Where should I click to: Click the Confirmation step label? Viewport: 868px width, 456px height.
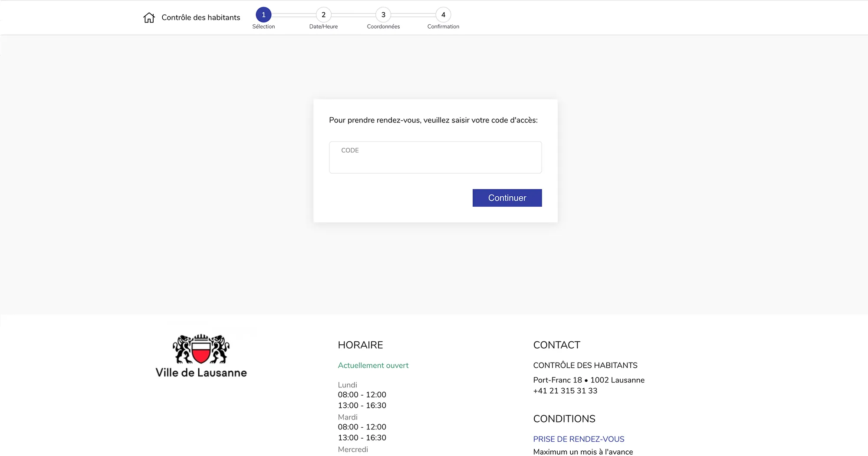pos(443,26)
